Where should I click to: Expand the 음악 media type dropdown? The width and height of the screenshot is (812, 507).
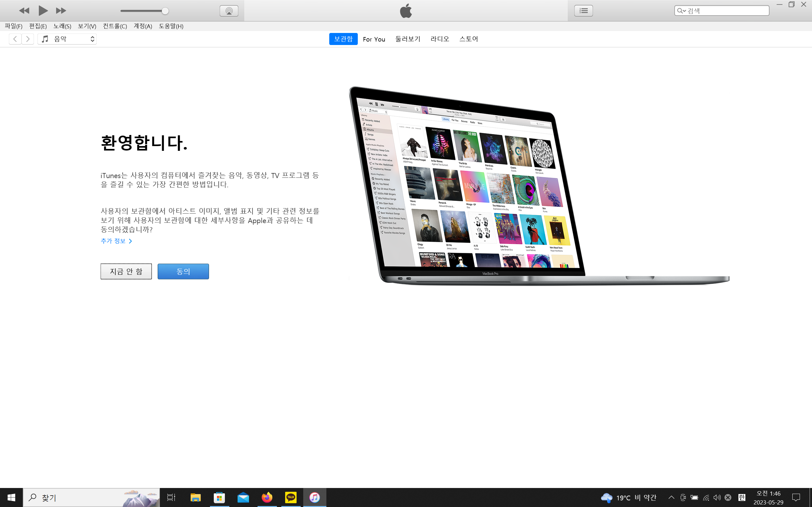[x=67, y=39]
